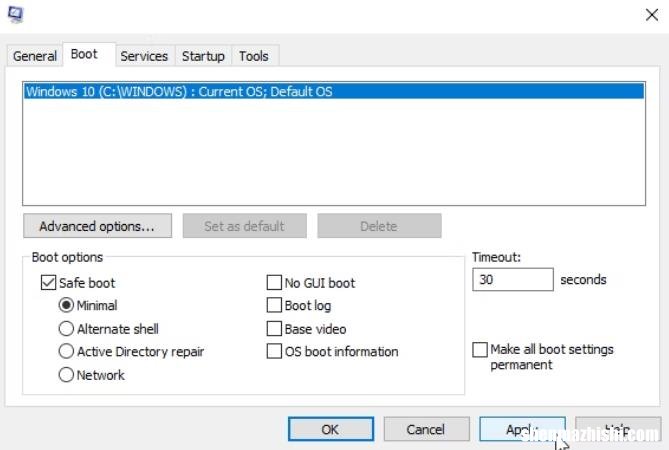Choose the Network safe boot option
The height and width of the screenshot is (450, 669).
point(66,375)
